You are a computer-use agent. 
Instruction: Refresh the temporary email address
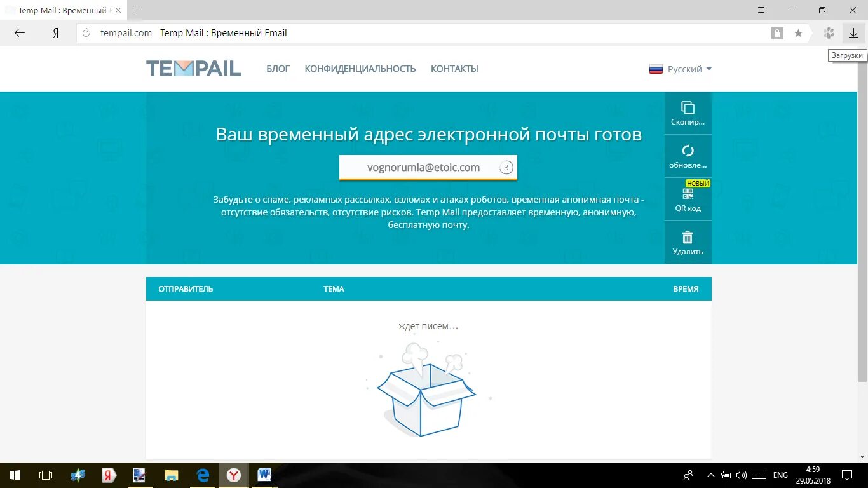(688, 156)
